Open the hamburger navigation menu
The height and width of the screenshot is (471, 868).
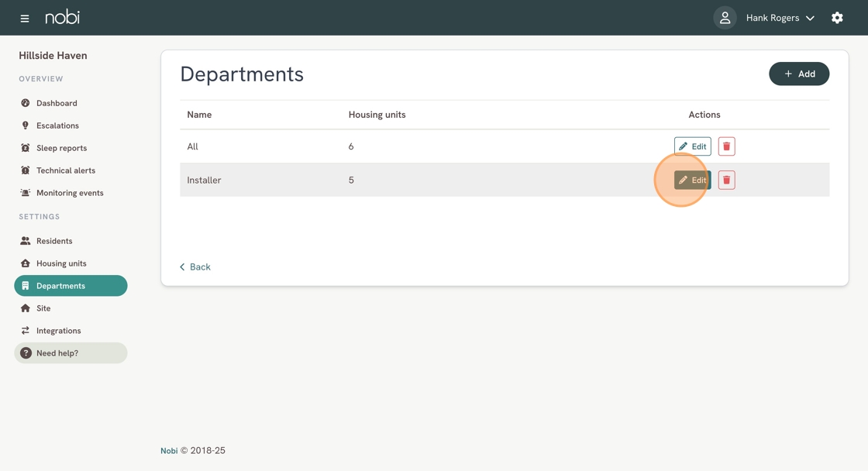(25, 18)
